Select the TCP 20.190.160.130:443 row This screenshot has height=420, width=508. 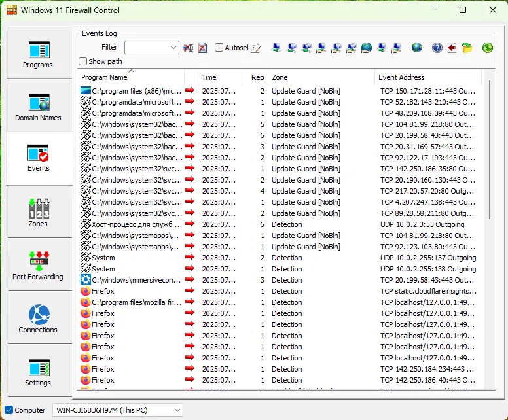[280, 180]
